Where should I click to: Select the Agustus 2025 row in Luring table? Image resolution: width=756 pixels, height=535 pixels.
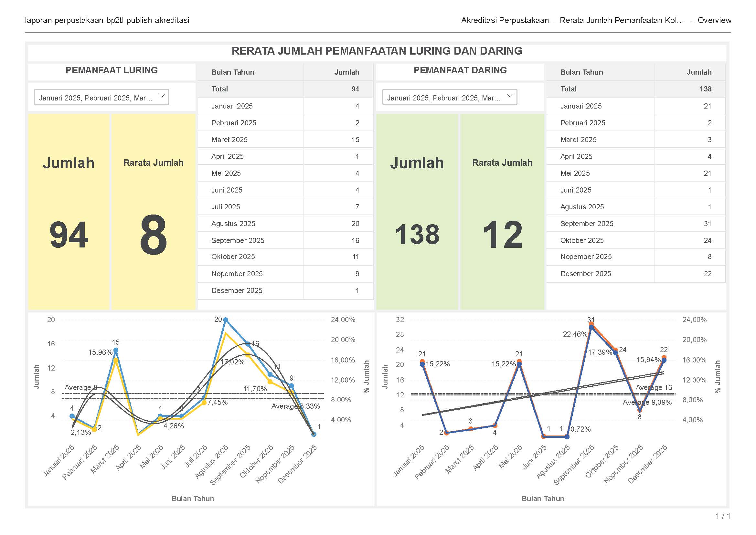(233, 224)
